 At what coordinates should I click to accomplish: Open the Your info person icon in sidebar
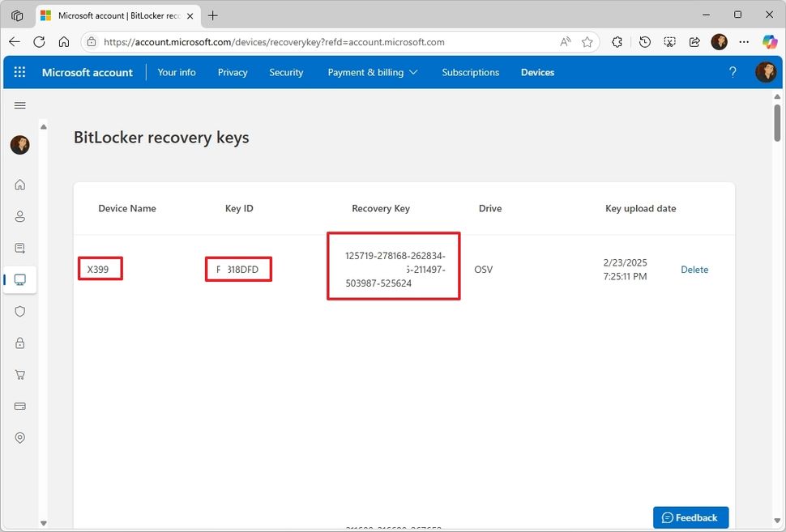point(19,216)
